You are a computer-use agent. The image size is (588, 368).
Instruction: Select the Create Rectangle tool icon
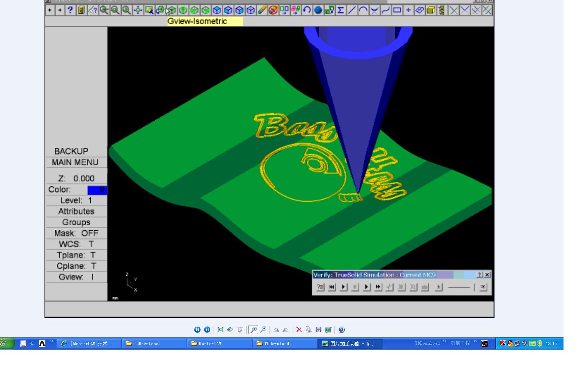coord(397,10)
